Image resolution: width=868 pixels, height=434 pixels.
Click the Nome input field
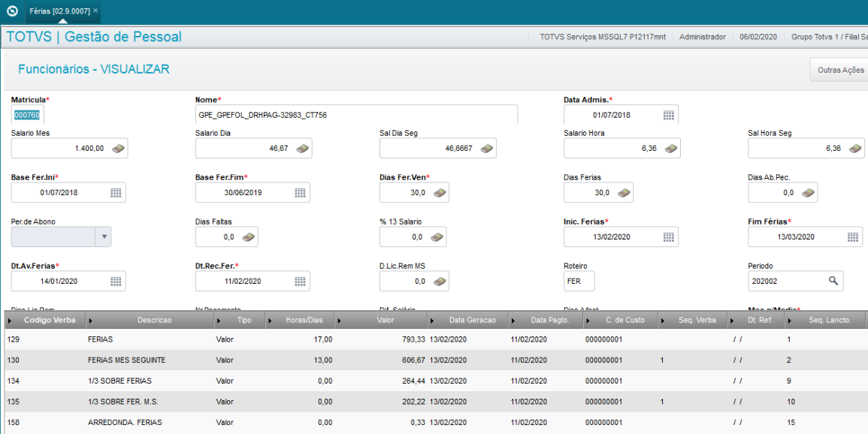coord(356,115)
